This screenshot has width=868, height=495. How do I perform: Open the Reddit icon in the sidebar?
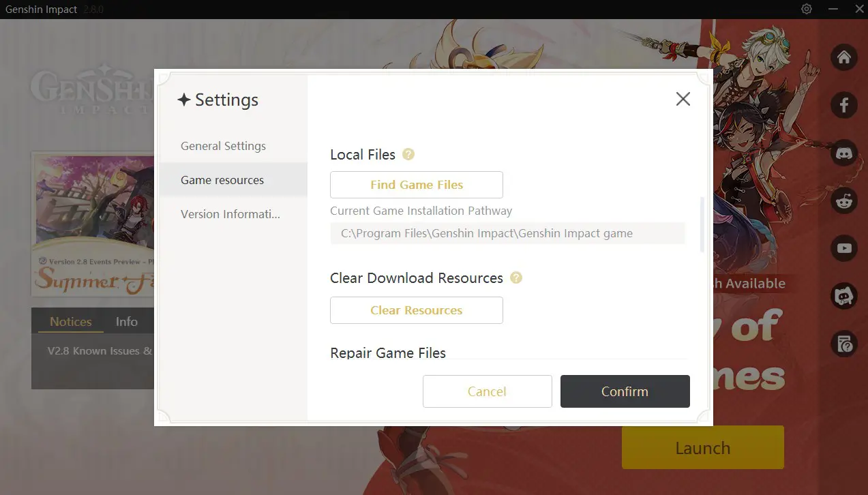click(844, 200)
